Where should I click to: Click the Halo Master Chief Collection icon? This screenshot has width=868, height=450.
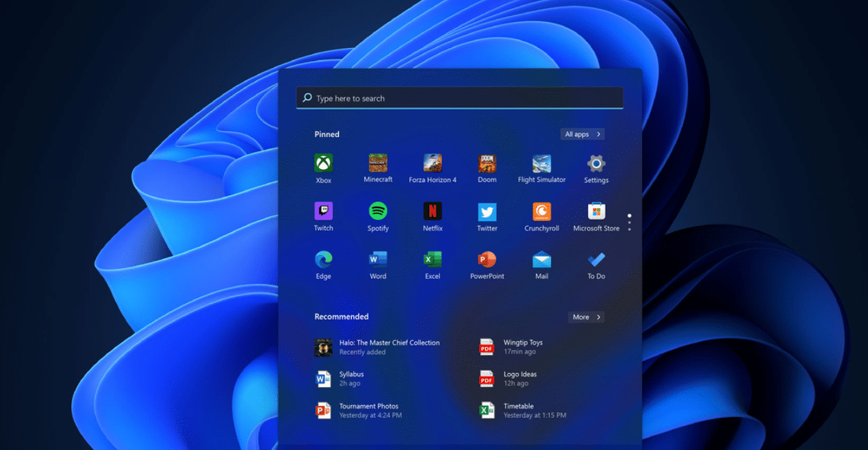323,347
